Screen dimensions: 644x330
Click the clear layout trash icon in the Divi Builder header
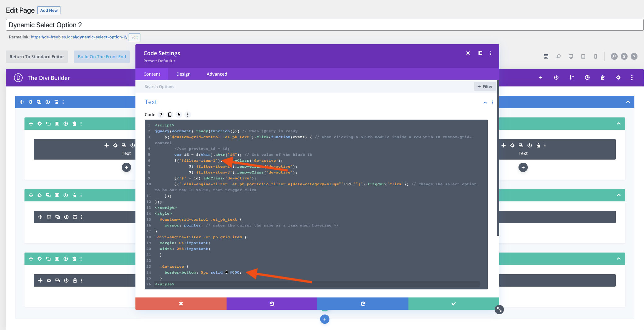coord(603,77)
